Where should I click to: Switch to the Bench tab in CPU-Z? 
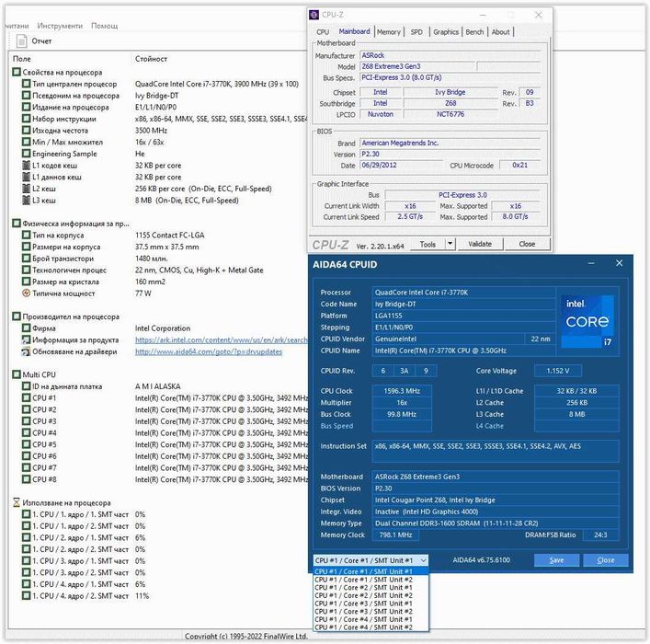(x=474, y=32)
